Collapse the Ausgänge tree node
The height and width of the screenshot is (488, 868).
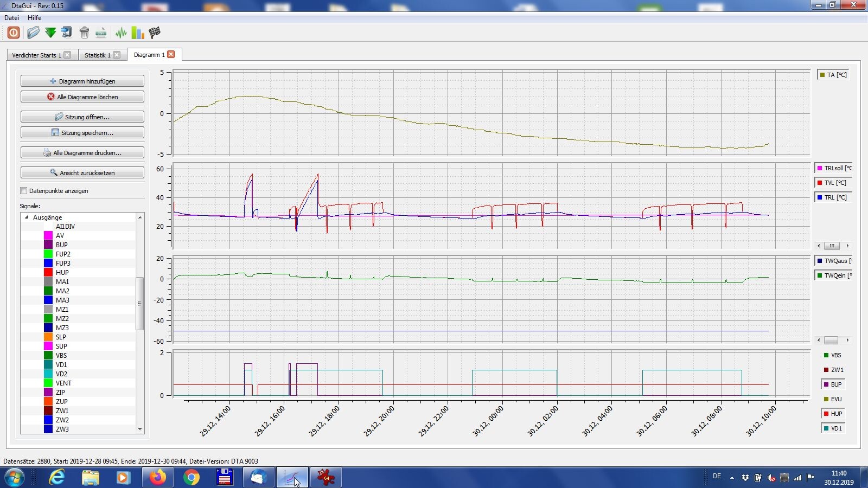coord(27,217)
